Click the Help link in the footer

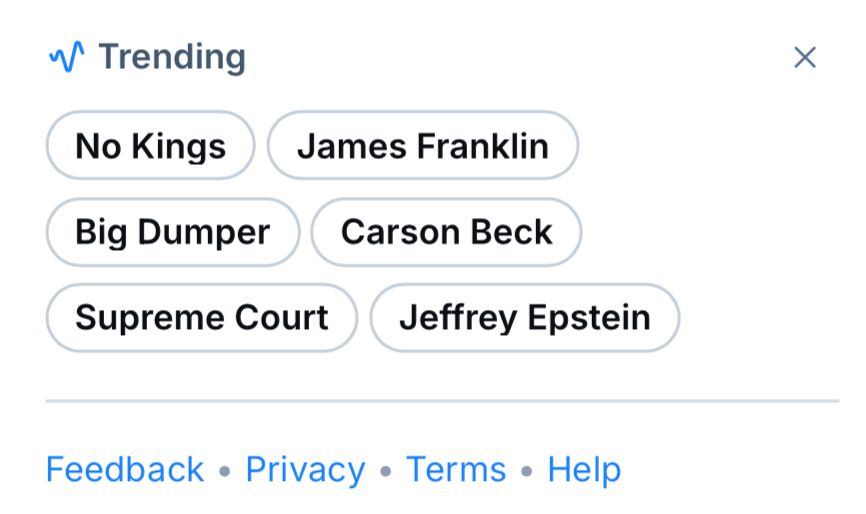click(x=584, y=469)
